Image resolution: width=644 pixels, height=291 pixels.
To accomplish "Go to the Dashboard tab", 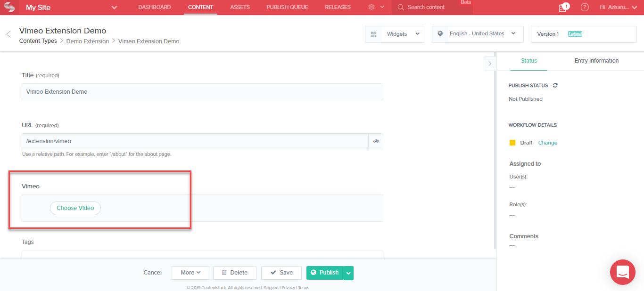I will coord(155,7).
